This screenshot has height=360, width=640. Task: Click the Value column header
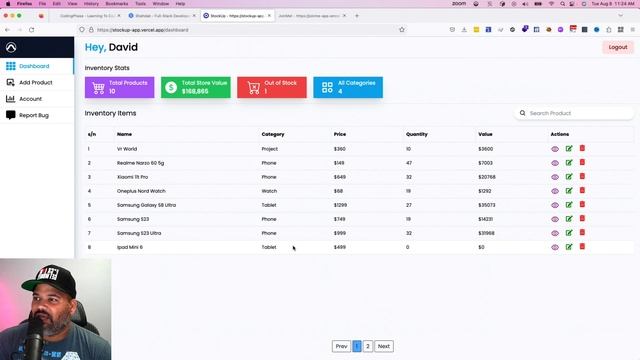485,134
